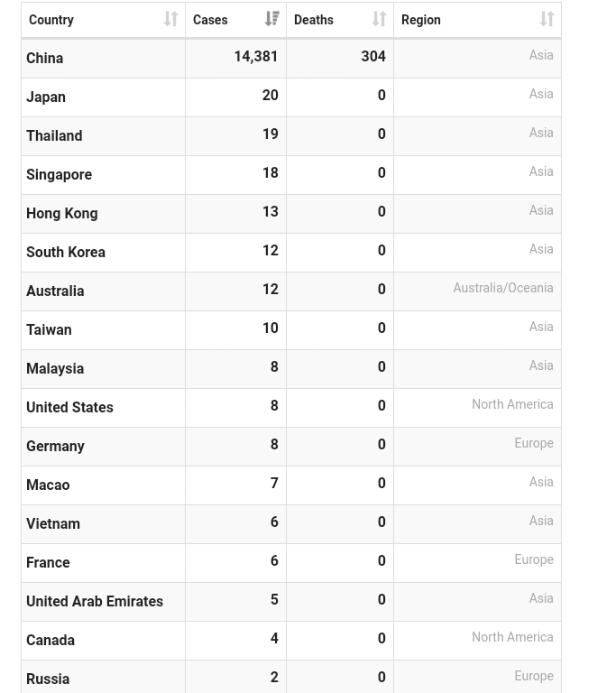
Task: Click North America region in Canada row
Action: (512, 638)
